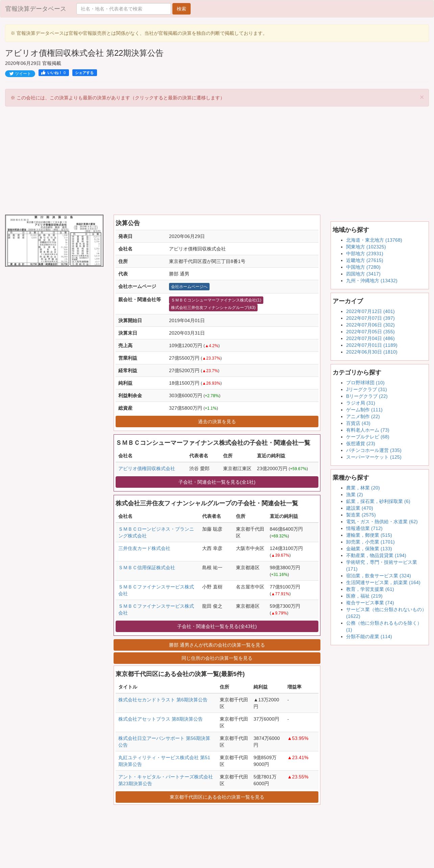The image size is (434, 868).
Task: Open 有料老人ホーム (73) category
Action: pos(367,430)
